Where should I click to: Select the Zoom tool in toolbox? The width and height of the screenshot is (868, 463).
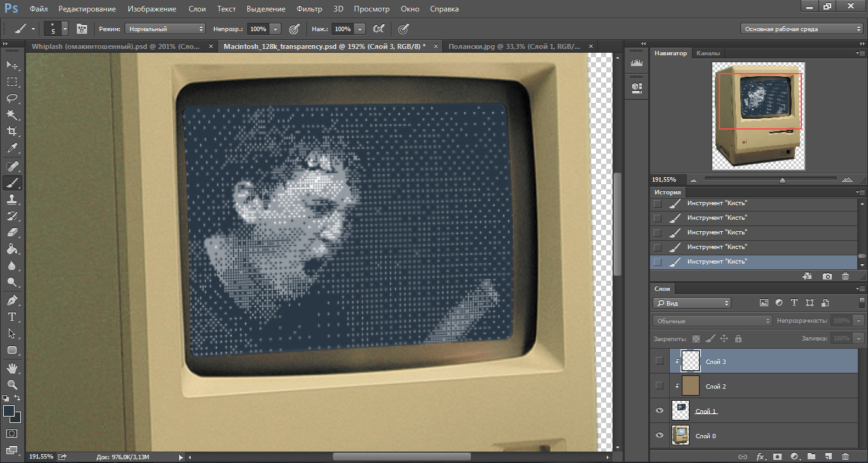tap(12, 385)
